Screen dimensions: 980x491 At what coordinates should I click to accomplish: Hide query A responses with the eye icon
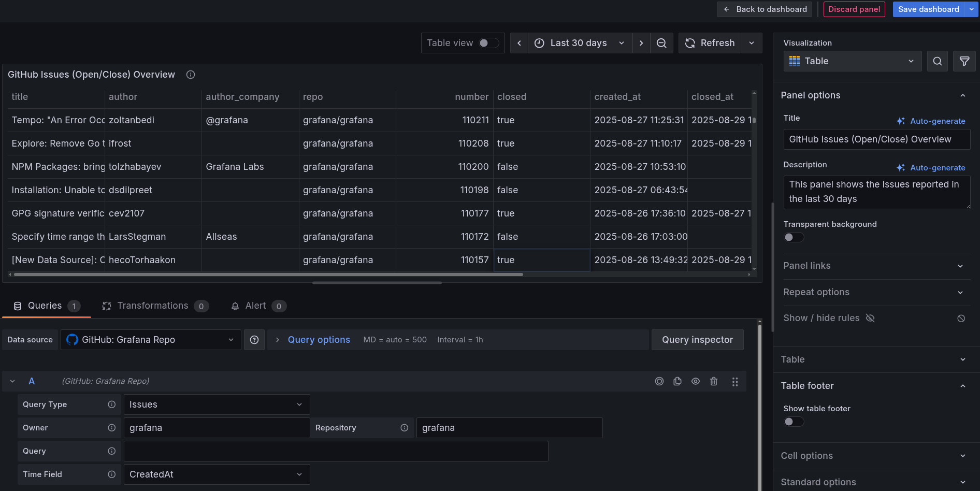[696, 381]
